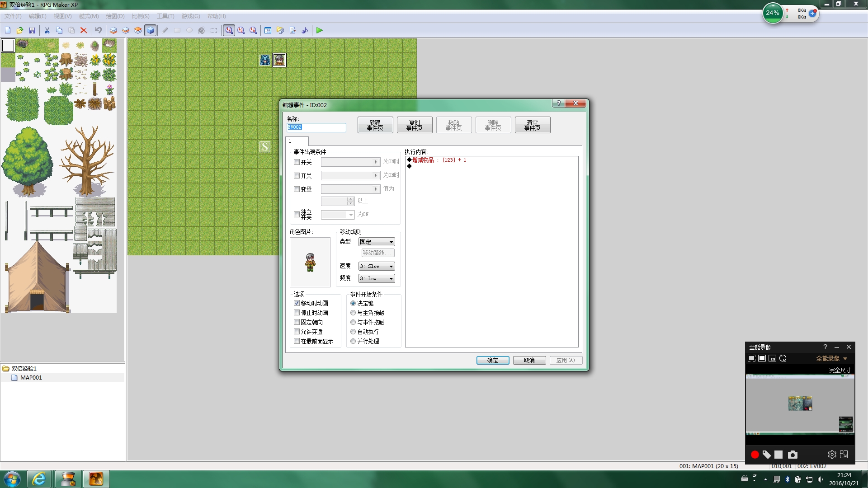Click the camera snapshot icon in recorder

[x=793, y=455]
